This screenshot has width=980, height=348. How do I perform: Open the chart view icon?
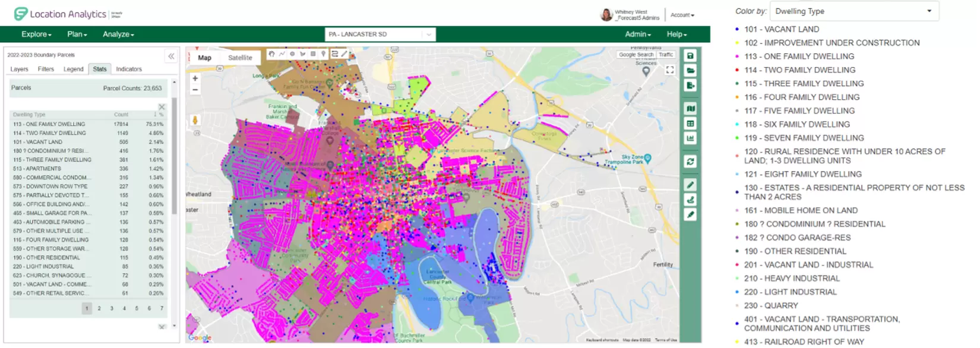pos(690,138)
